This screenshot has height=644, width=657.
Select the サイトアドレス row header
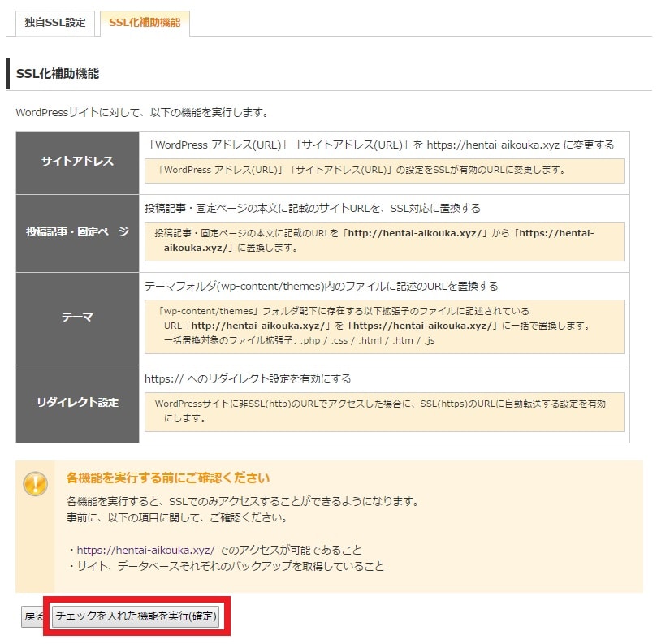[77, 162]
